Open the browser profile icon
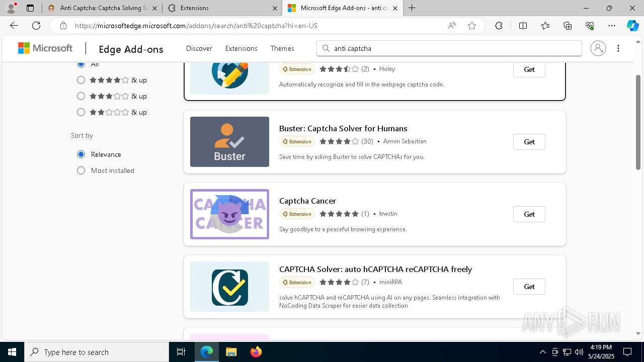 click(11, 8)
